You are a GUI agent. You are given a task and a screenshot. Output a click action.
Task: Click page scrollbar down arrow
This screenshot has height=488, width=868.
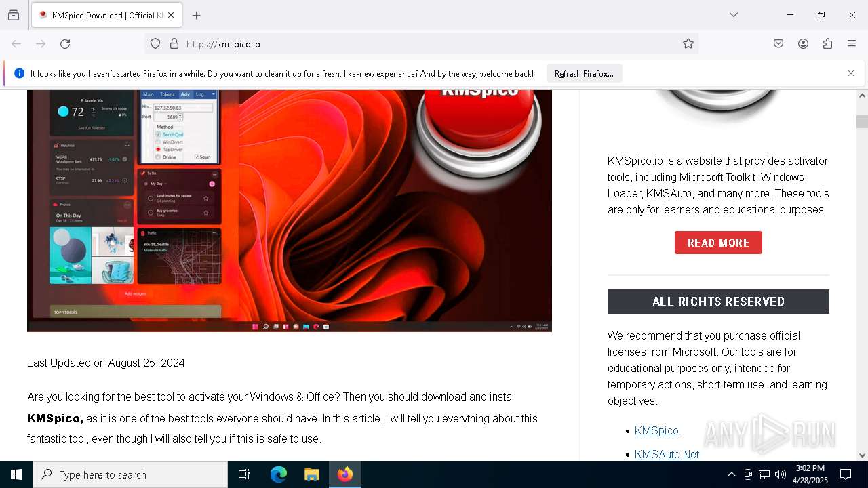[862, 455]
